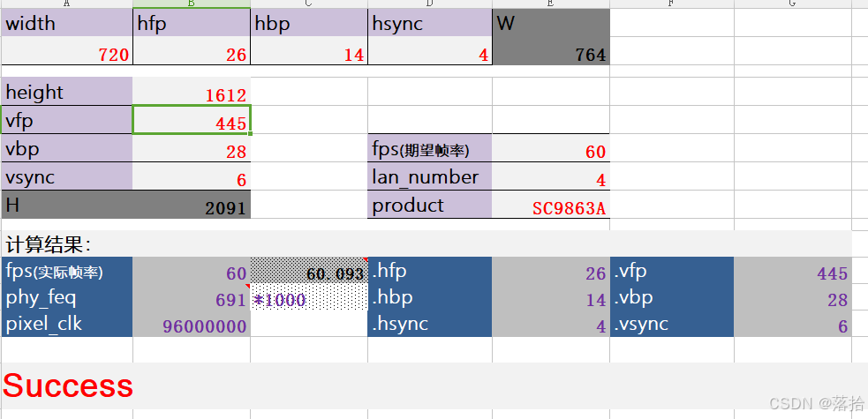868x419 pixels.
Task: Click the .vfp result label cell
Action: pyautogui.click(x=672, y=270)
